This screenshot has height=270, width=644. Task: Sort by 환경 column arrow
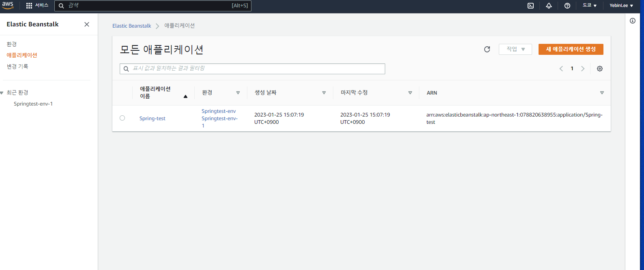tap(238, 93)
